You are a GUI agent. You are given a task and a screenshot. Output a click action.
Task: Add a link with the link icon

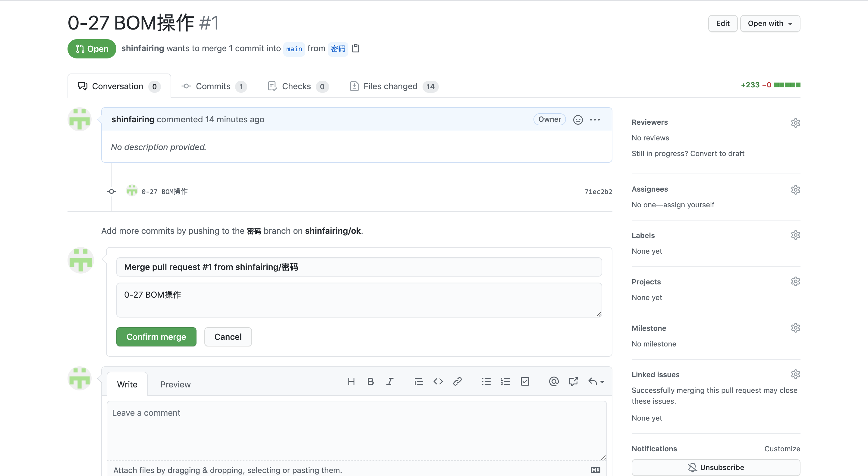457,381
